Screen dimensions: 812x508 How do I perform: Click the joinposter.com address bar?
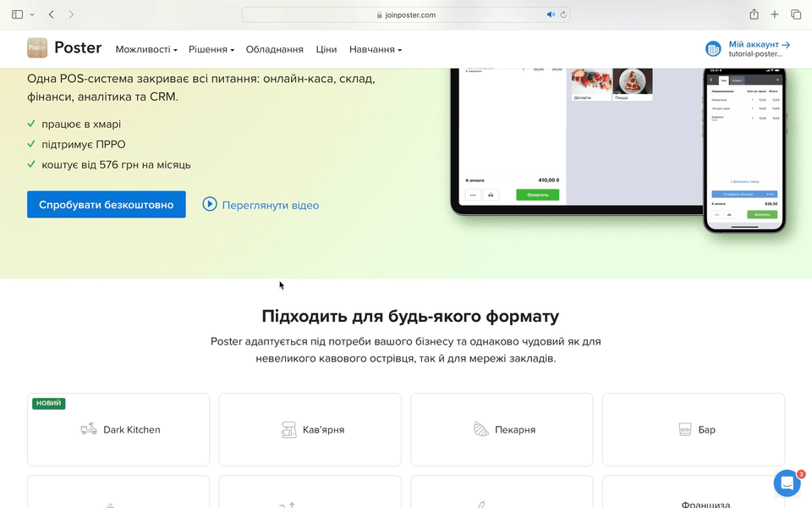(x=406, y=14)
